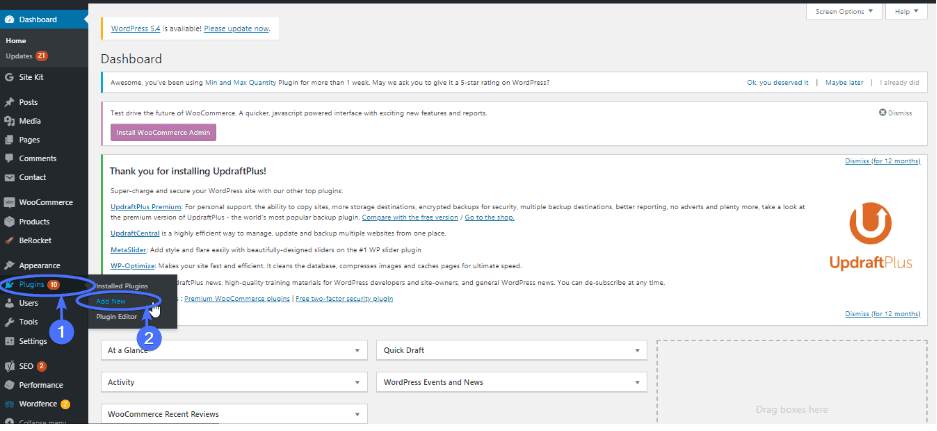Click the Tools wrench icon

coord(10,322)
